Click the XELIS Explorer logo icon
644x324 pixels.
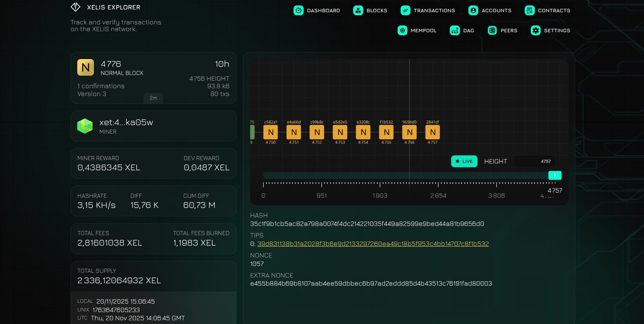tap(75, 8)
